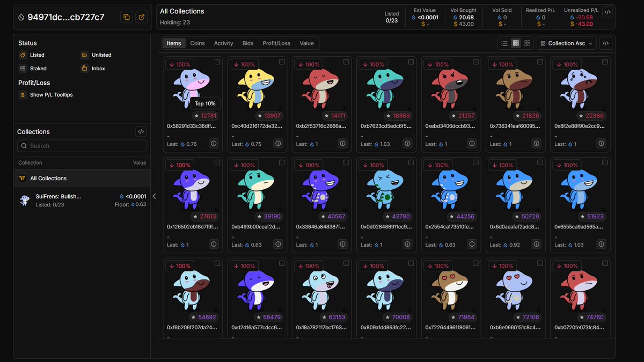Collapse the left sidebar with arrow
This screenshot has width=644, height=362.
pyautogui.click(x=154, y=196)
